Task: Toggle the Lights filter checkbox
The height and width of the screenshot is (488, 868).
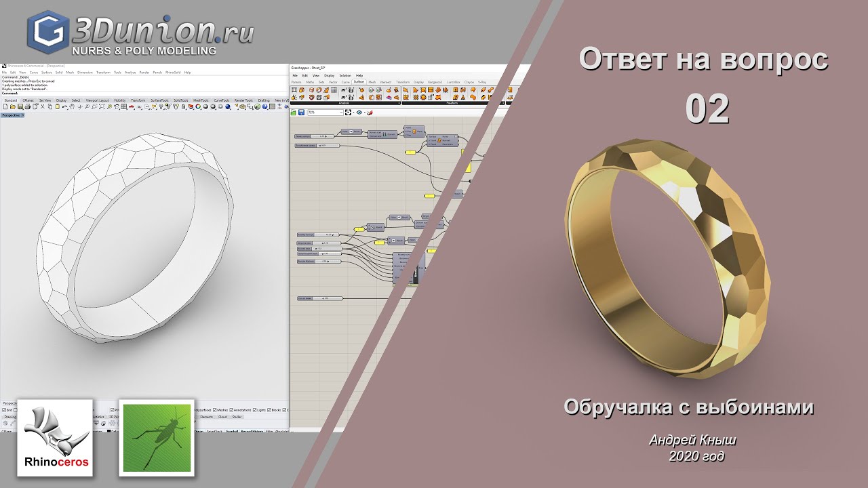Action: point(255,410)
